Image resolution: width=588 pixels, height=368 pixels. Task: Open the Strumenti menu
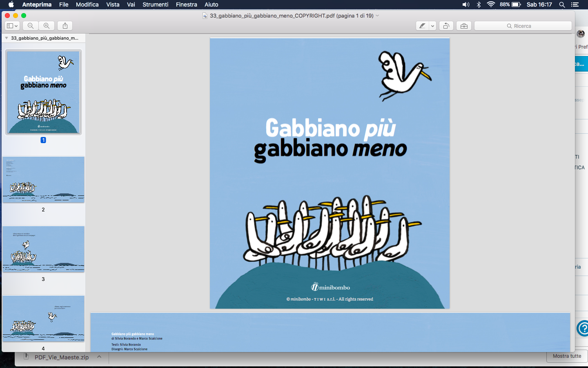tap(155, 4)
